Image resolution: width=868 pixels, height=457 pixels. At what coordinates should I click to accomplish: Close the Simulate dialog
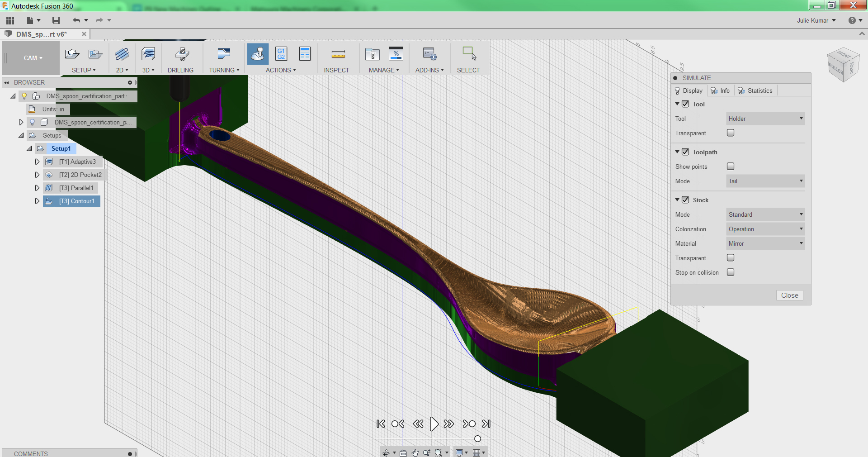(x=789, y=295)
